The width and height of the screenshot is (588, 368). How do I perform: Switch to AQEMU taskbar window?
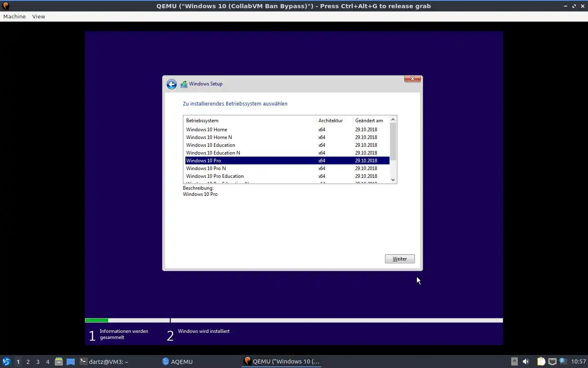point(200,361)
